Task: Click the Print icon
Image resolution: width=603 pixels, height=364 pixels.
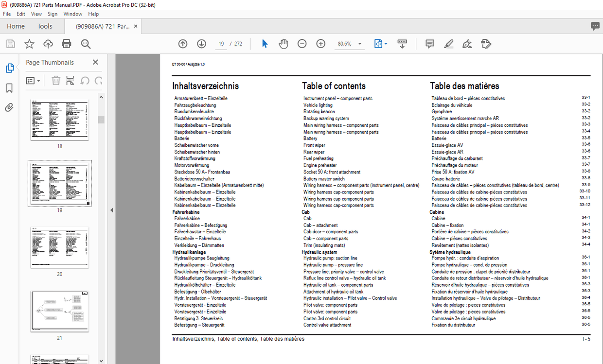Action: point(67,44)
